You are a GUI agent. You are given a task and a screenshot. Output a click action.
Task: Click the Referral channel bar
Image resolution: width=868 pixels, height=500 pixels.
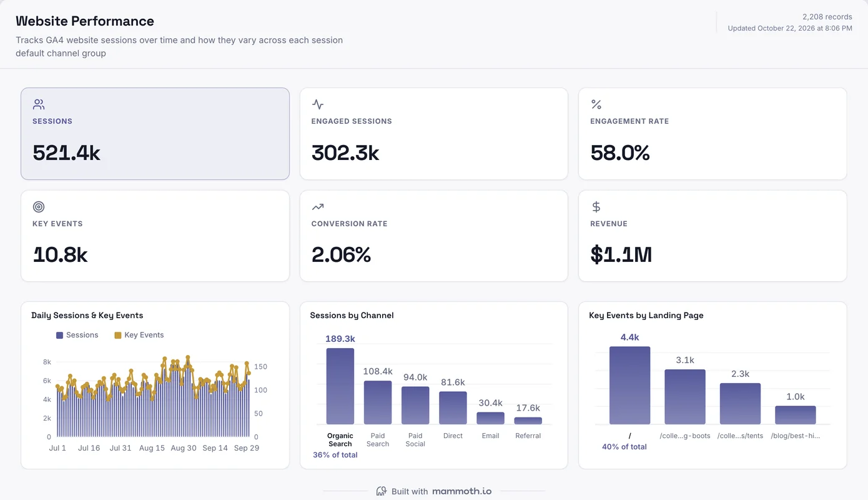click(528, 421)
